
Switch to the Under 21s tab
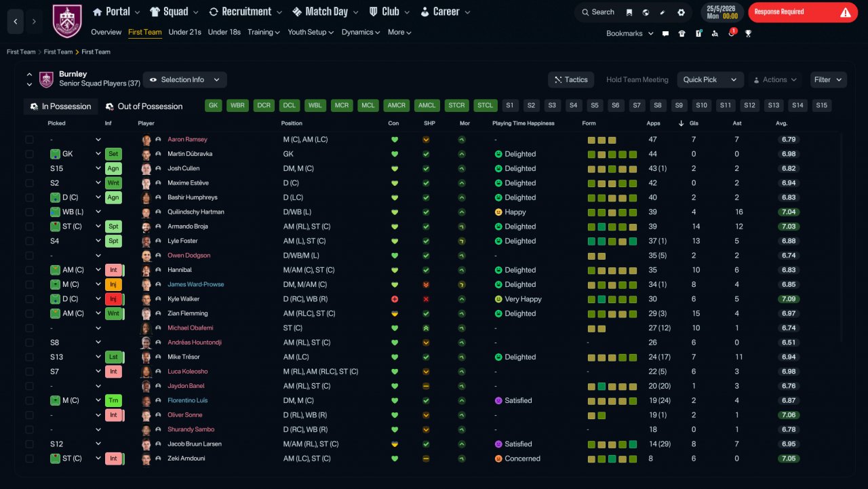184,32
